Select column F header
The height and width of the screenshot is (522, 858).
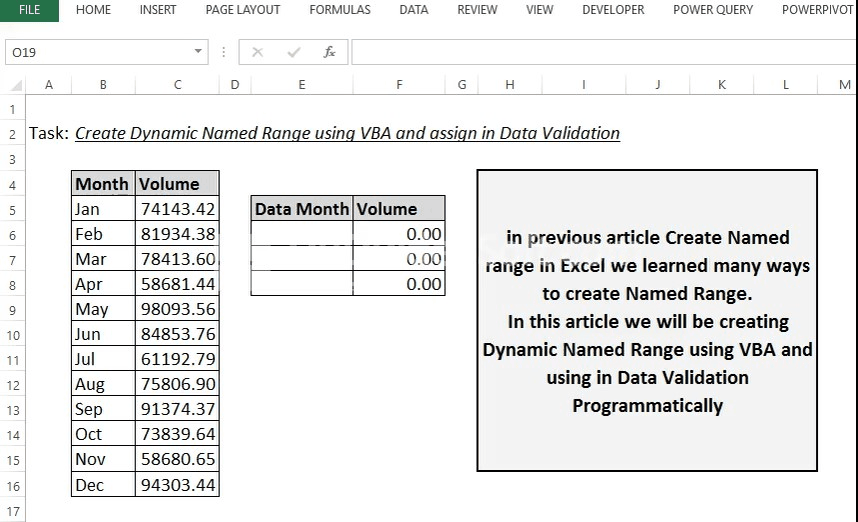(x=399, y=85)
